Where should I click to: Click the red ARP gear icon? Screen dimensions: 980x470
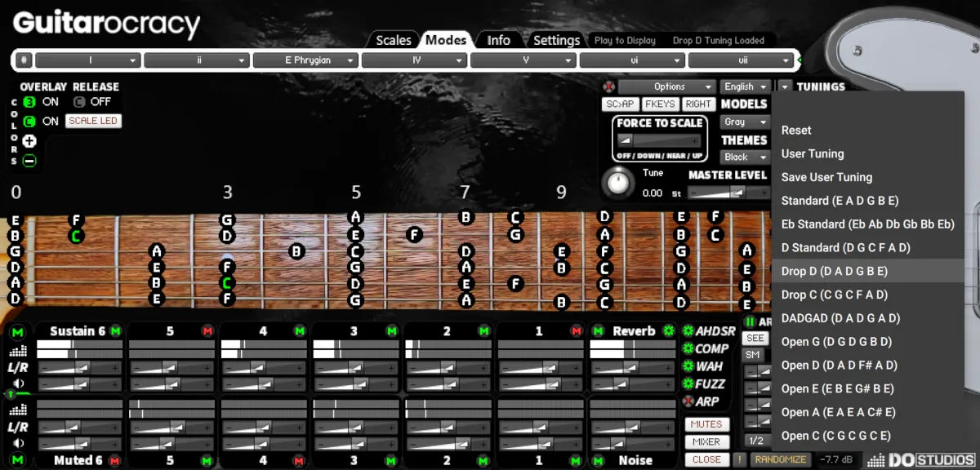click(688, 401)
